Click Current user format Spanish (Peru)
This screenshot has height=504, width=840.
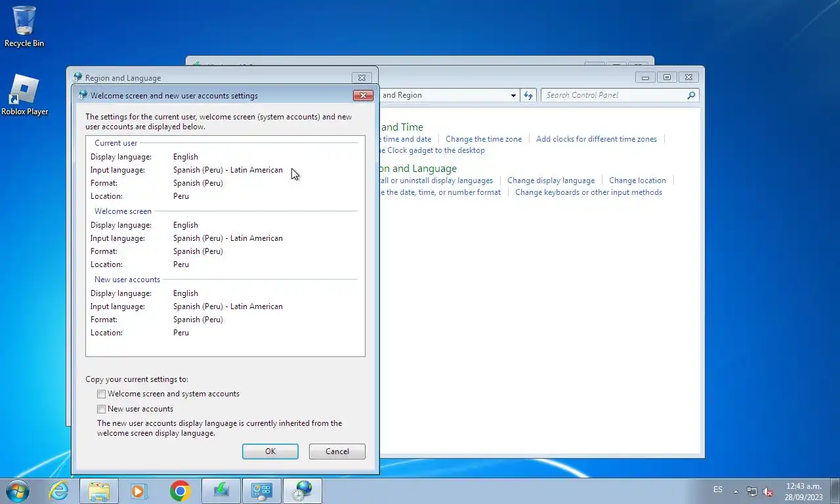[x=198, y=183]
